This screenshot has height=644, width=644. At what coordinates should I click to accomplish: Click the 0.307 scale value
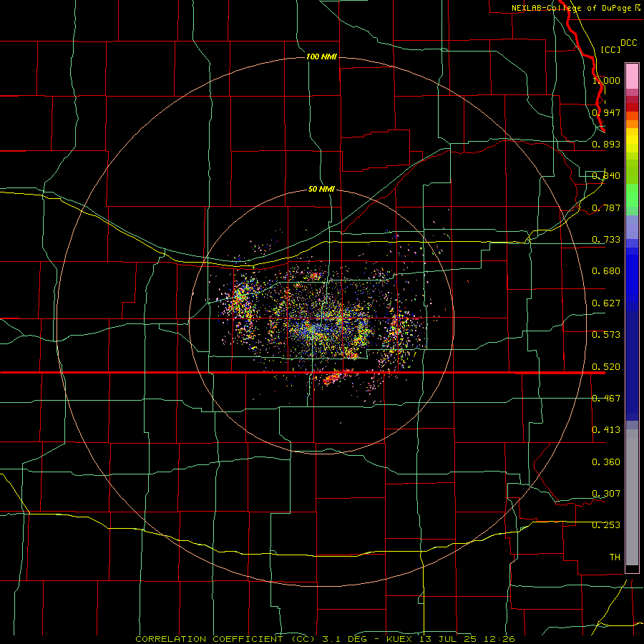click(606, 494)
